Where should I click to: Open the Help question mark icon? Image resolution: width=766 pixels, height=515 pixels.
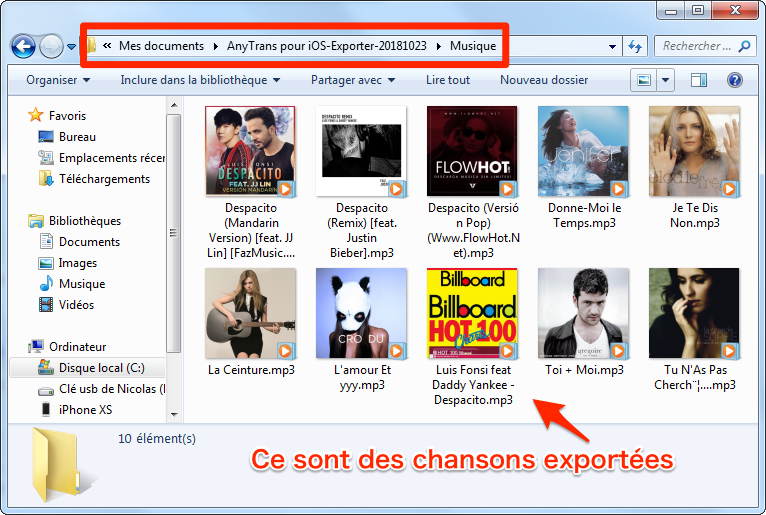pyautogui.click(x=735, y=80)
